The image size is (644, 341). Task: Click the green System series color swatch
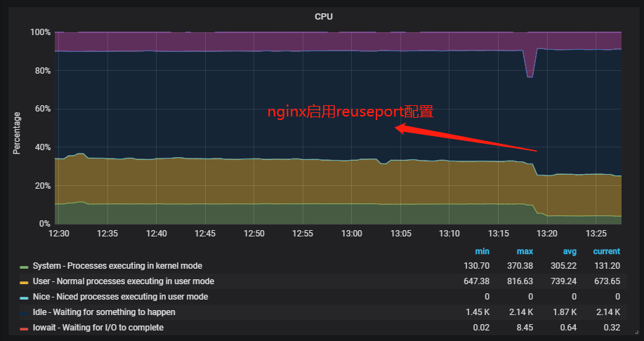(24, 267)
